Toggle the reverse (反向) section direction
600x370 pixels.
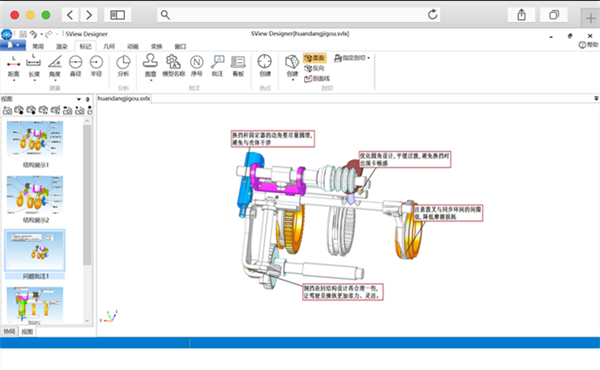coord(314,68)
